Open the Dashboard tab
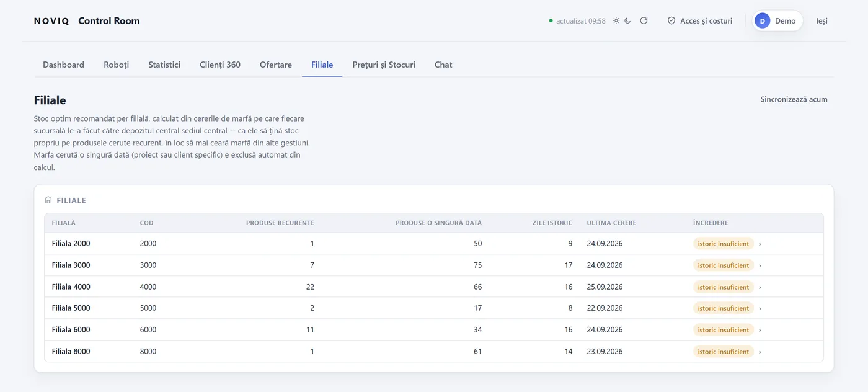Screen dimensions: 868x392 [63, 65]
